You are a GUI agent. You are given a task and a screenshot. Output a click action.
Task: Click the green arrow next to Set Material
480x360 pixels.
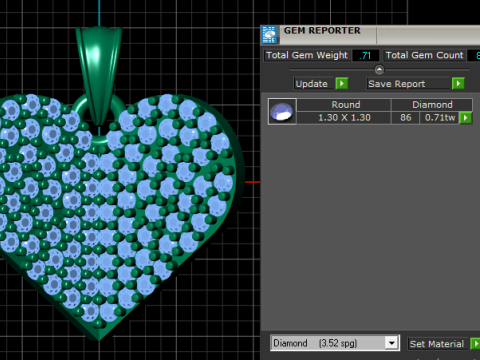pos(475,344)
